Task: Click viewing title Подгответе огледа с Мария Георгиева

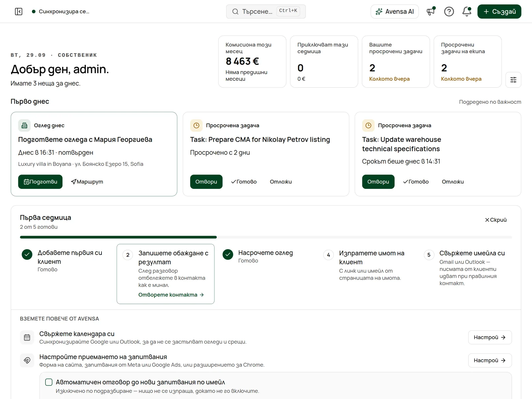Action: point(85,140)
